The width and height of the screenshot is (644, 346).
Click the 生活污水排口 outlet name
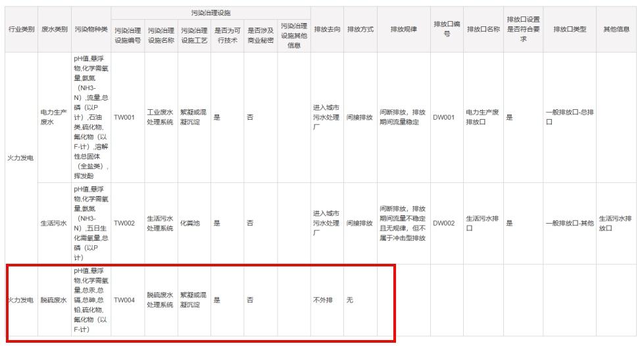point(483,223)
